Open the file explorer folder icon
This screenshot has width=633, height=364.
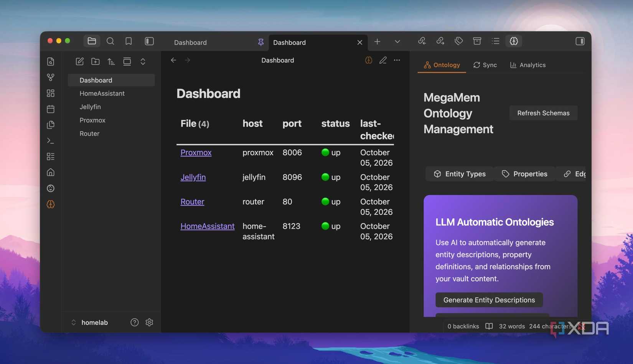92,41
